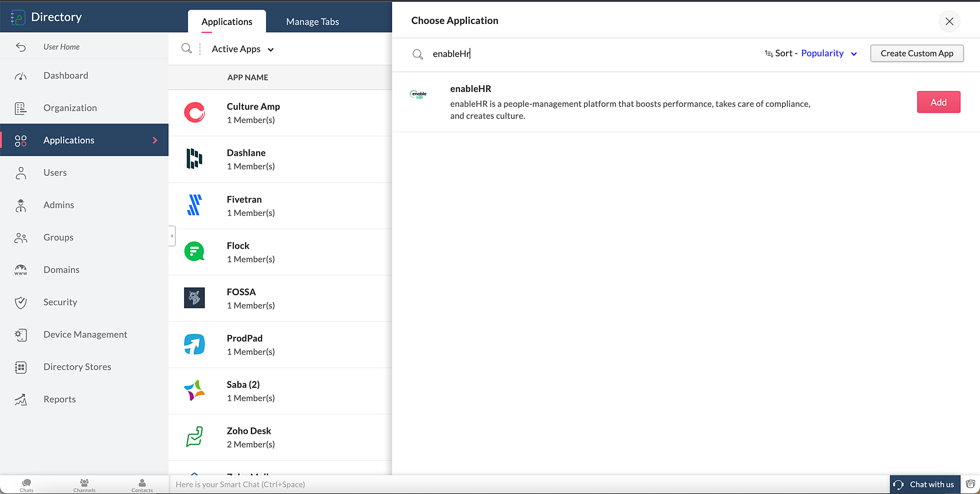
Task: Click the Culture Amp app logo
Action: pos(195,113)
